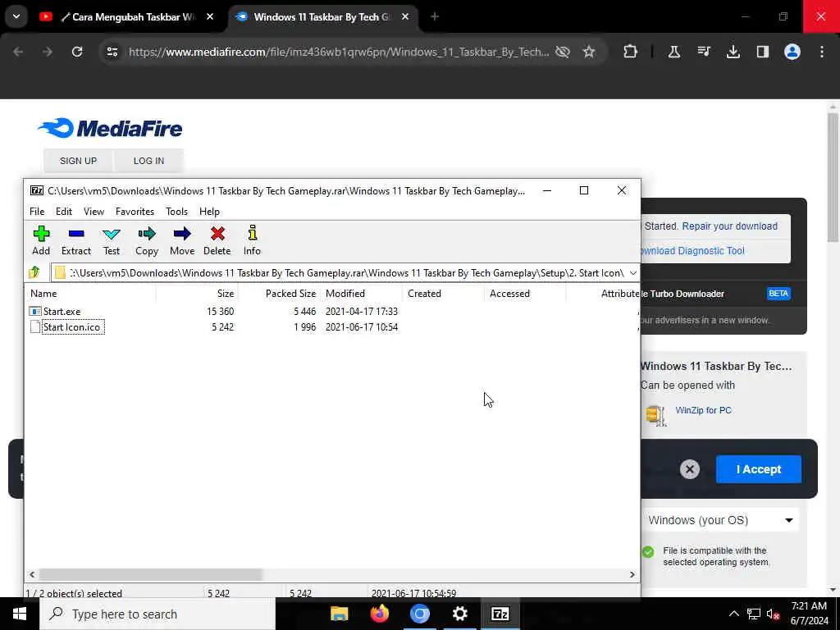Dismiss the cookie banner with X button
This screenshot has height=630, width=840.
689,469
